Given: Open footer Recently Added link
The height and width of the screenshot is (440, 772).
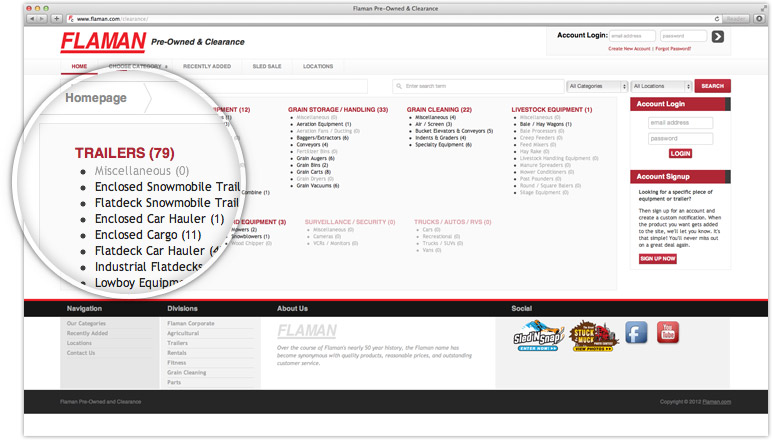Looking at the screenshot, I should click(x=87, y=333).
